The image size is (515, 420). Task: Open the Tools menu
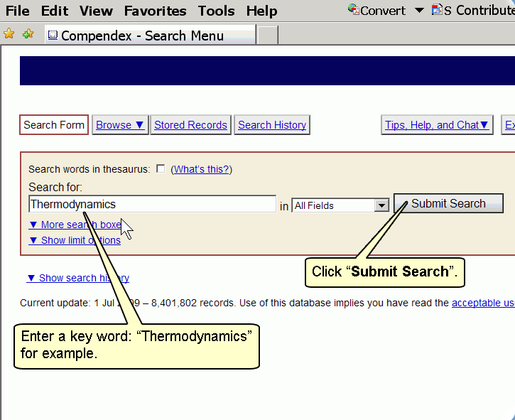[217, 11]
